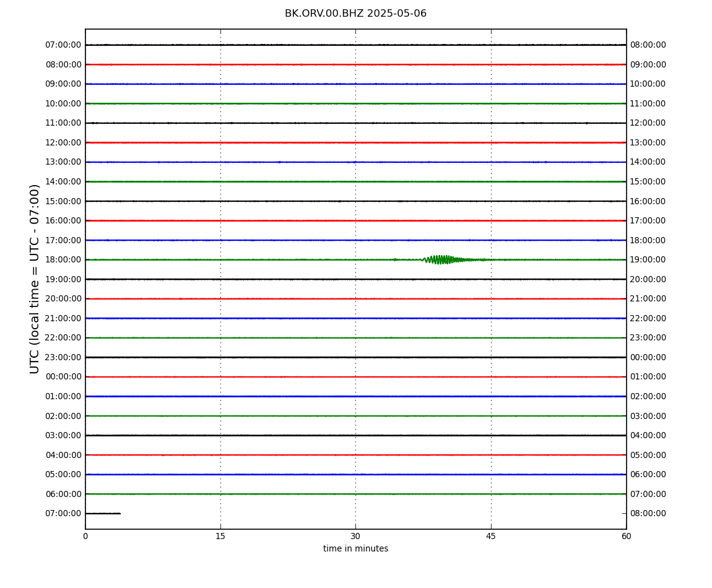Viewport: 712px width, 588px height.
Task: Click the 17:00:00 start label of its blue row
Action: [63, 240]
